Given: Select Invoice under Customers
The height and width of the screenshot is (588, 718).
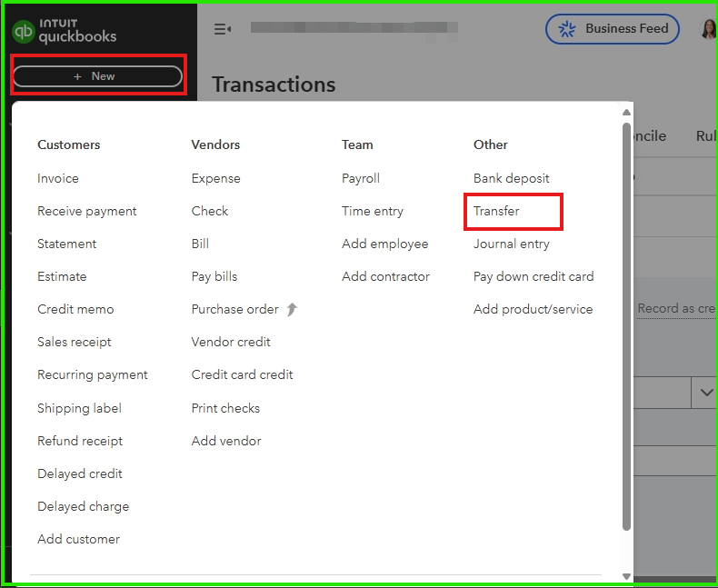Looking at the screenshot, I should click(57, 178).
